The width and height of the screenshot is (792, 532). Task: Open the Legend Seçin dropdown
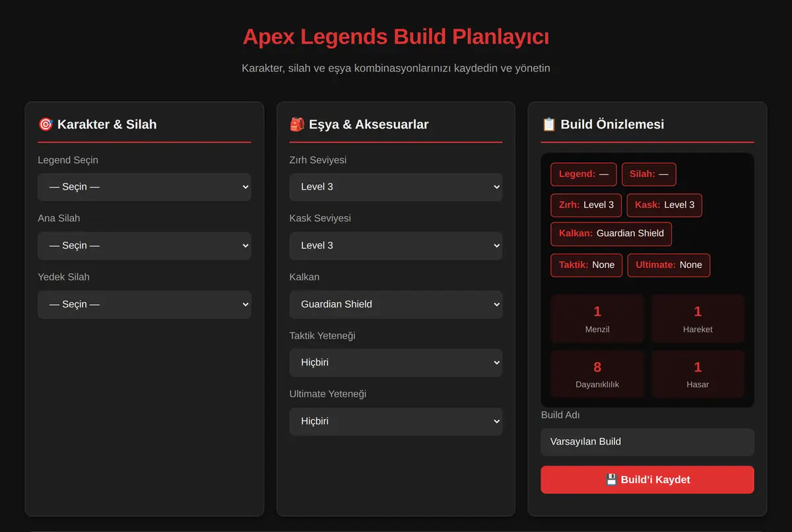pyautogui.click(x=144, y=187)
